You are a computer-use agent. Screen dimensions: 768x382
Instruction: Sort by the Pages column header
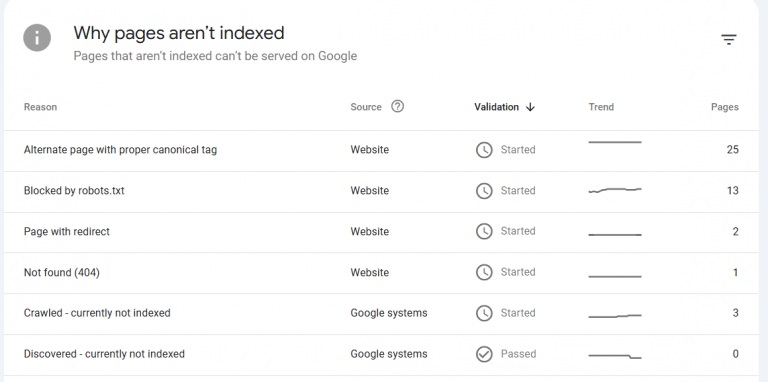click(724, 107)
